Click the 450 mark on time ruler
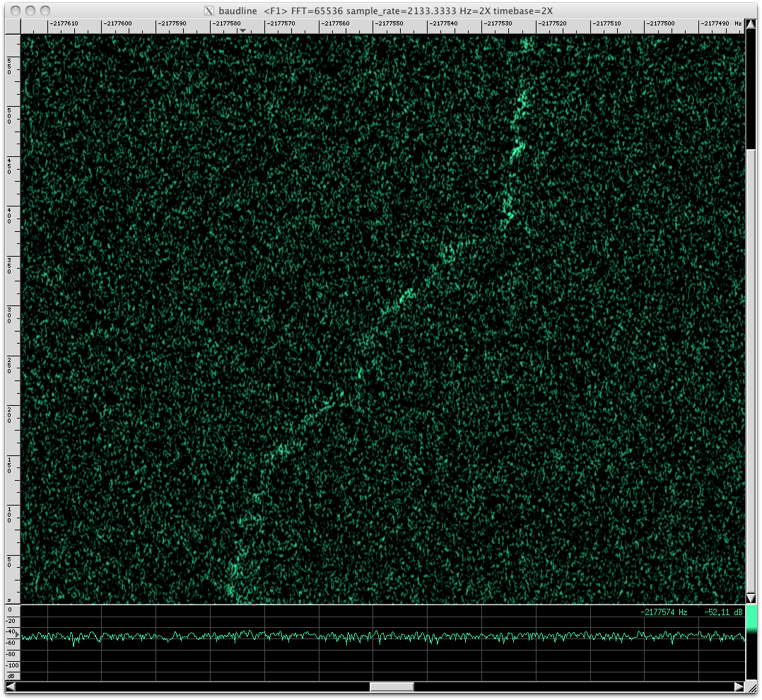 9,165
